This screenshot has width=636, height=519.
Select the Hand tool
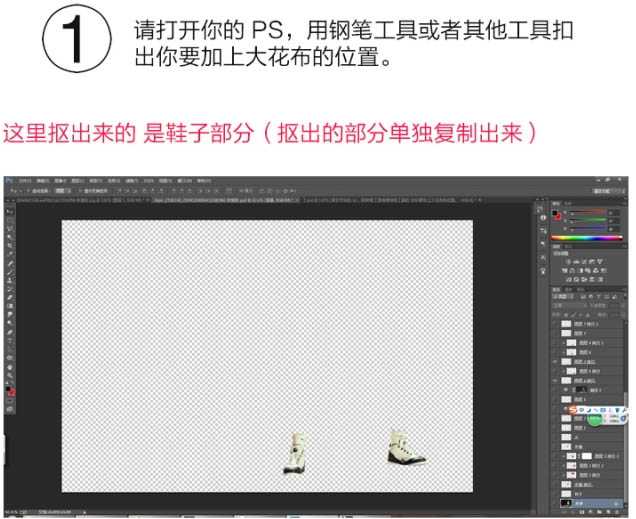pyautogui.click(x=11, y=368)
